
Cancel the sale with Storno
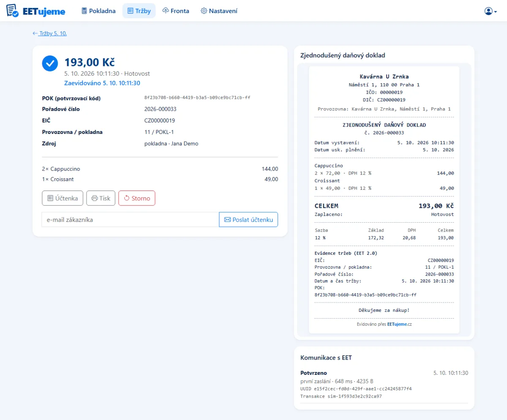137,198
